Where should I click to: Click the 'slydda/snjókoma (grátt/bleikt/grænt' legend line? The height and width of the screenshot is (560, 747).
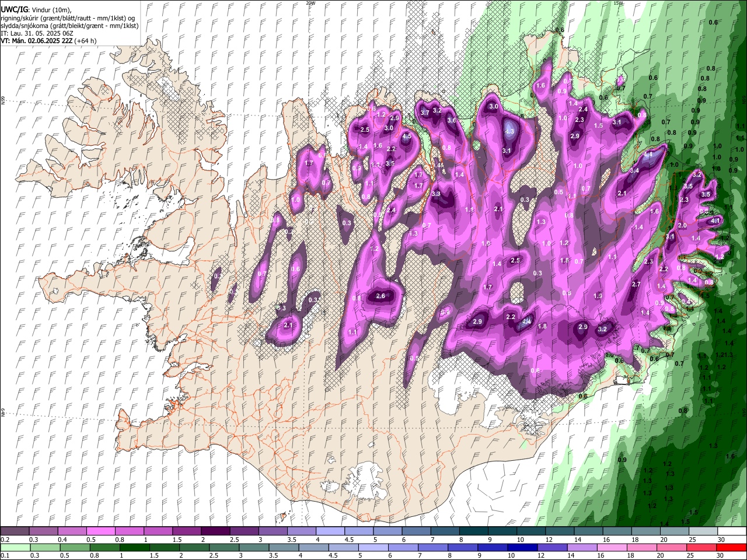tap(70, 26)
